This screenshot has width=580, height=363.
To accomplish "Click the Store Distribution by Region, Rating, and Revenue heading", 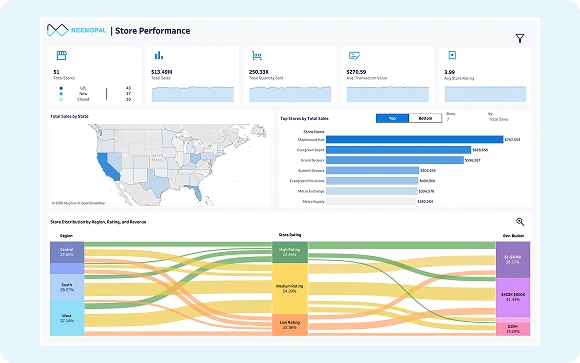I will pos(98,222).
